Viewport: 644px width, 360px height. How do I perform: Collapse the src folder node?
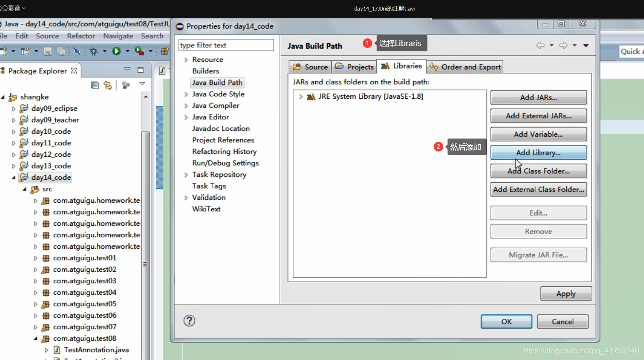click(25, 189)
